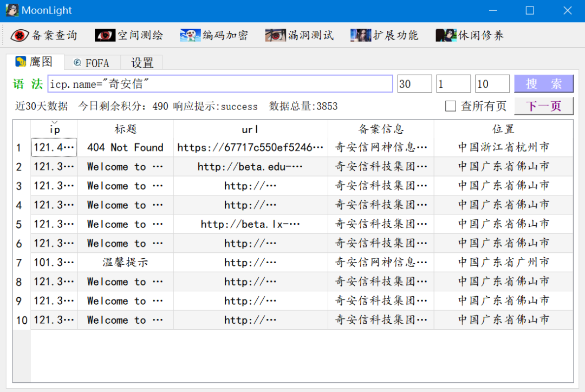Select the http://beta.lx- url cell
This screenshot has height=392, width=585.
tap(250, 224)
